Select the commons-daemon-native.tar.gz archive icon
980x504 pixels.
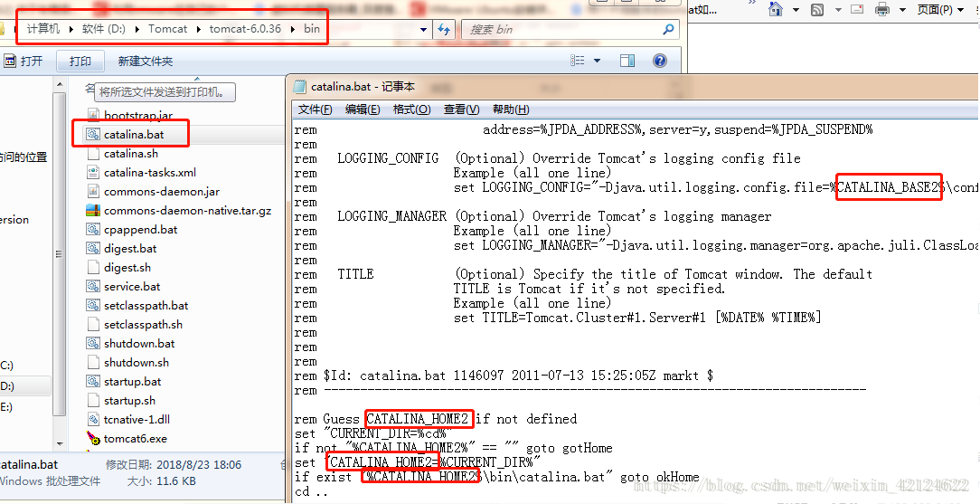click(x=93, y=210)
